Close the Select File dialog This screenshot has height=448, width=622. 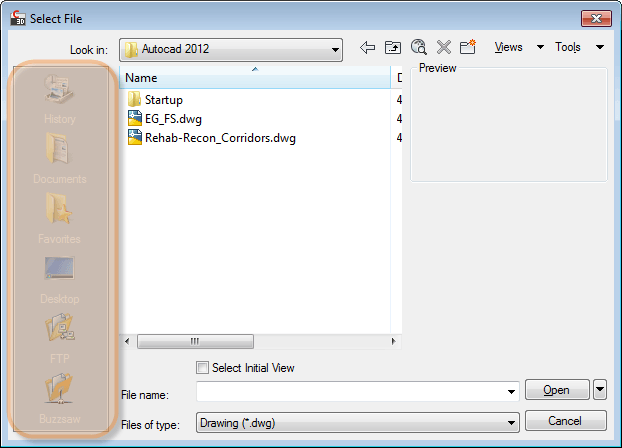[596, 18]
